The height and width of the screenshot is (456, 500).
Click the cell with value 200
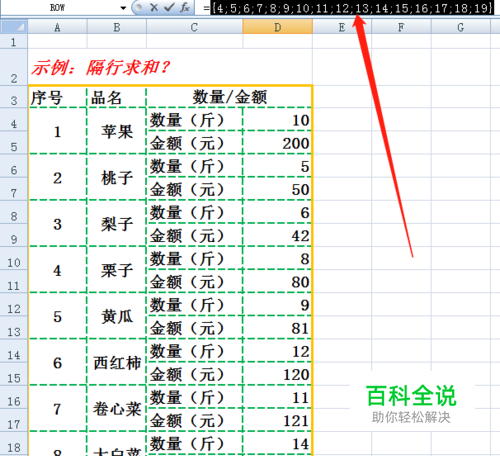[x=277, y=143]
